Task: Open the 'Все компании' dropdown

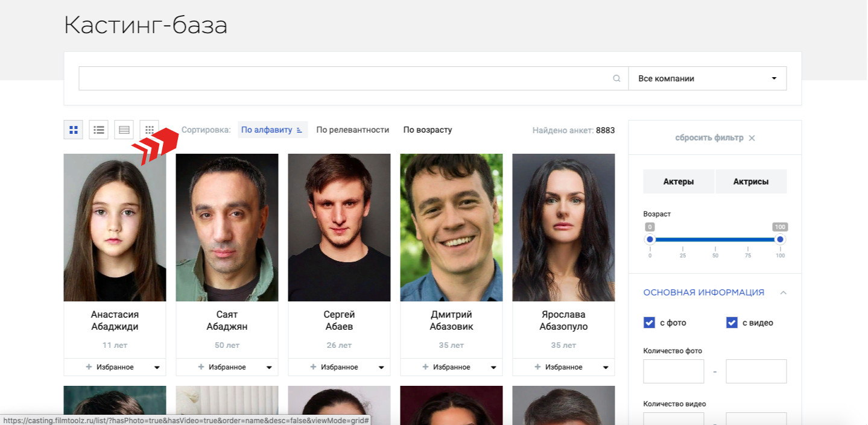Action: tap(707, 78)
